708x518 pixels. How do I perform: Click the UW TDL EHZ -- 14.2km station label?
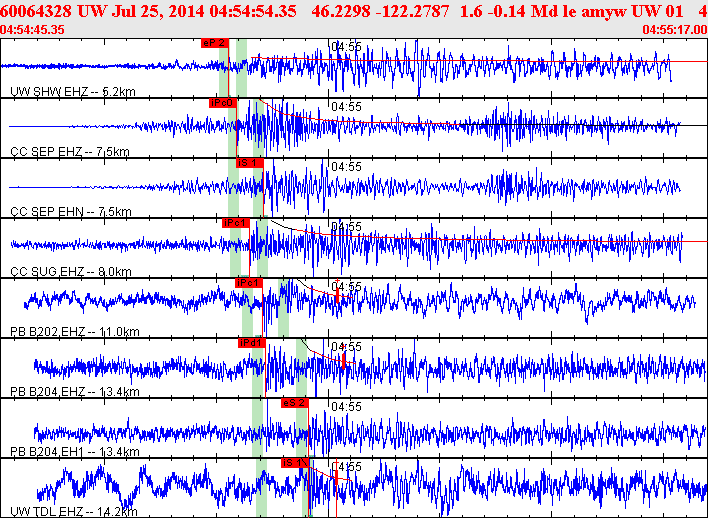[74, 512]
